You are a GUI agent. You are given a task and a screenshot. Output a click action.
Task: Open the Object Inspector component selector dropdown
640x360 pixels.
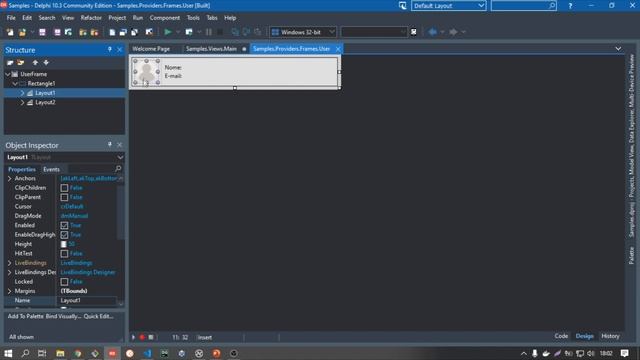pyautogui.click(x=120, y=157)
